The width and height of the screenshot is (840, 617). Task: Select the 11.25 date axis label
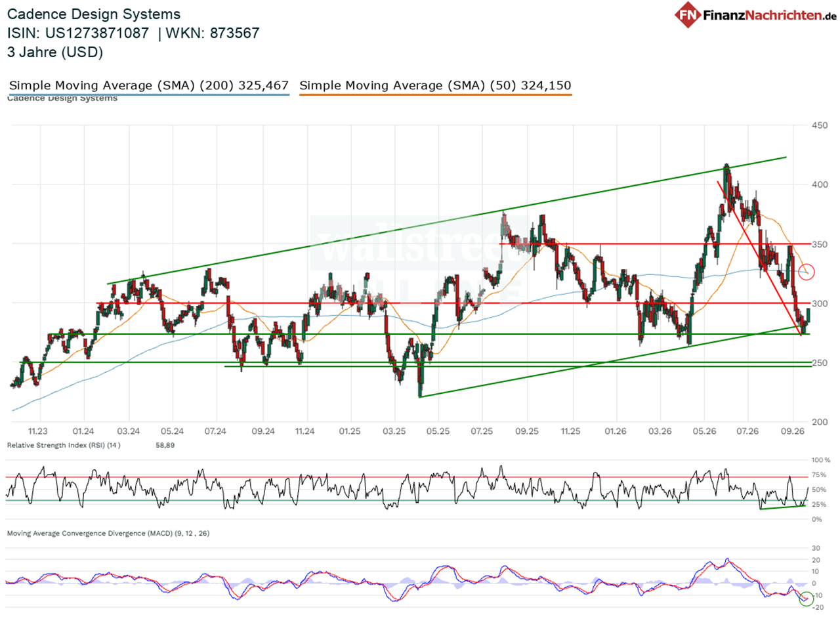(x=571, y=431)
